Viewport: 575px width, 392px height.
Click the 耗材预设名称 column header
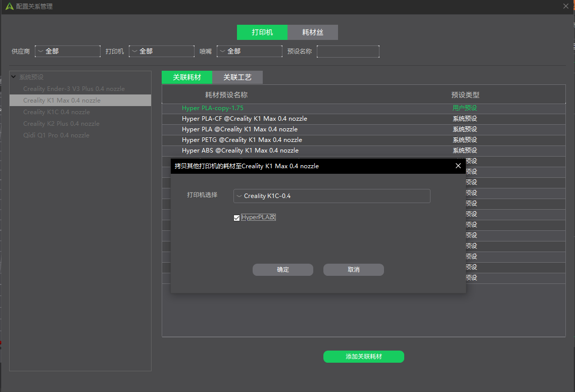226,95
